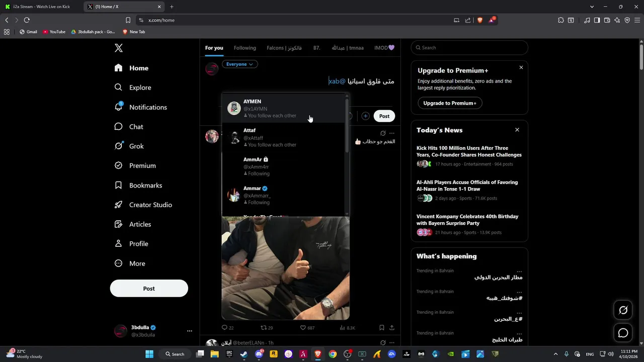The height and width of the screenshot is (362, 644).
Task: Open floating chat messages button
Action: pos(623,333)
